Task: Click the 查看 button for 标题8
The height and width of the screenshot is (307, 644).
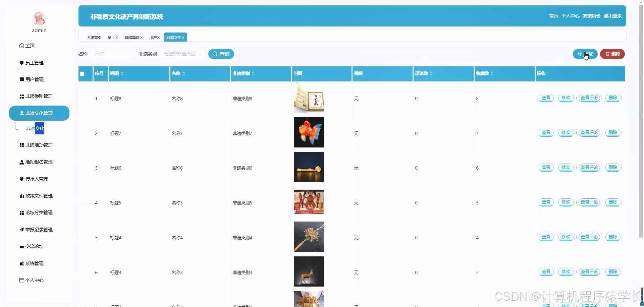Action: tap(546, 98)
